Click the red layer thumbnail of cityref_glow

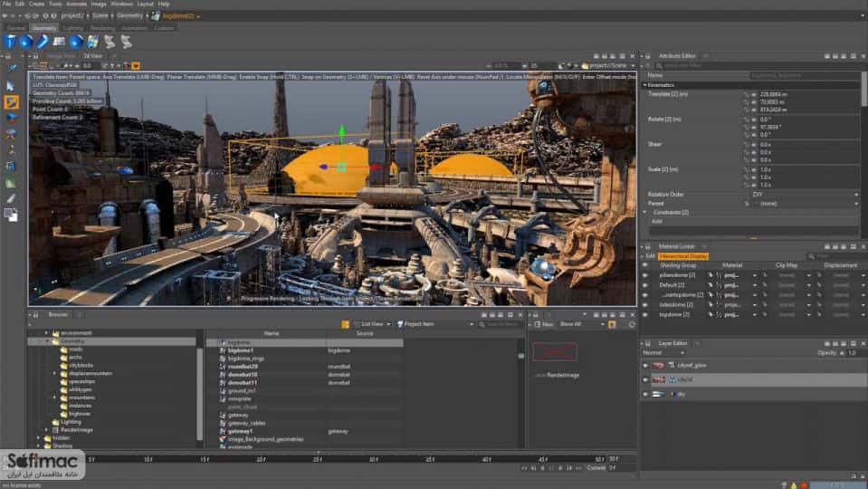coord(658,366)
